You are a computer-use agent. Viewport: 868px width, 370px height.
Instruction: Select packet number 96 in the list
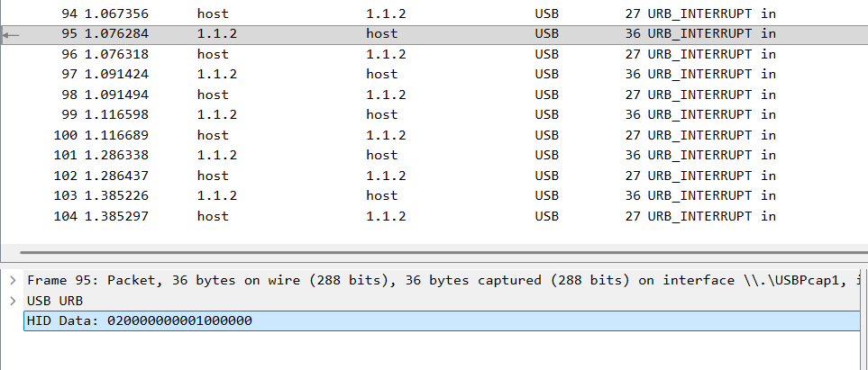[69, 54]
